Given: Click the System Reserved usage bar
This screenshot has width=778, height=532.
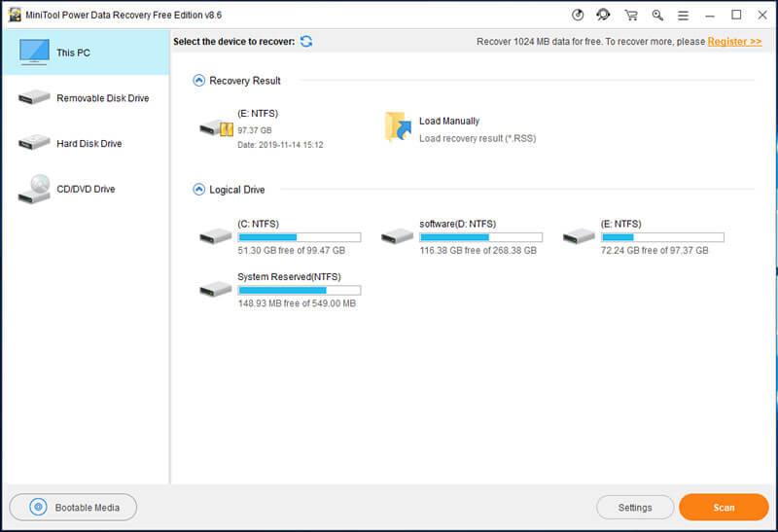Looking at the screenshot, I should tap(300, 291).
